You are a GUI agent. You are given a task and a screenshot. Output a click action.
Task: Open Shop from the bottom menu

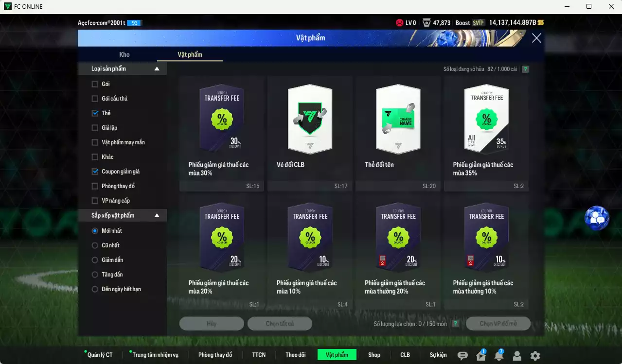[x=374, y=355]
